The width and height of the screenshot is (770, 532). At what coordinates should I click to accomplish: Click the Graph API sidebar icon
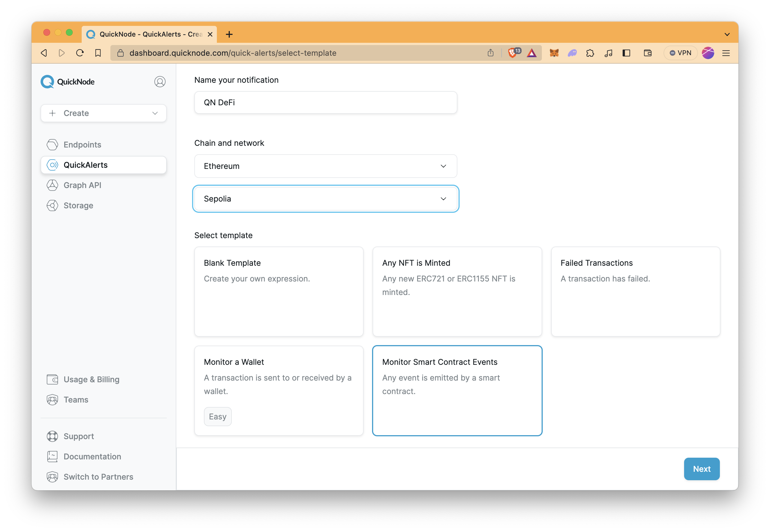[x=52, y=185]
